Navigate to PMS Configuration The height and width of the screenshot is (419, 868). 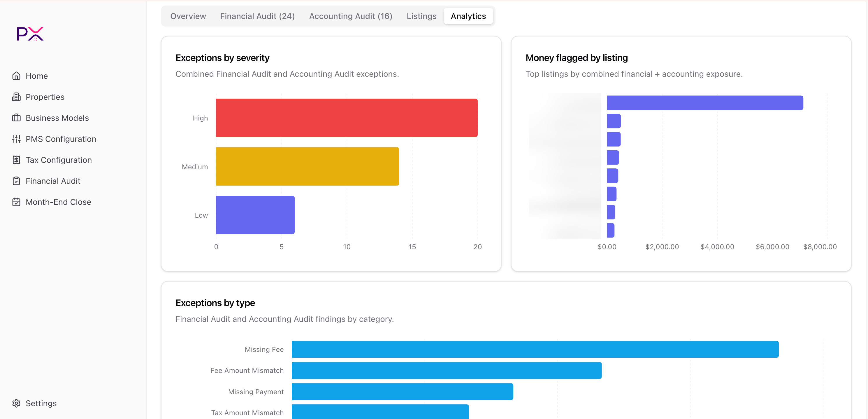coord(61,139)
